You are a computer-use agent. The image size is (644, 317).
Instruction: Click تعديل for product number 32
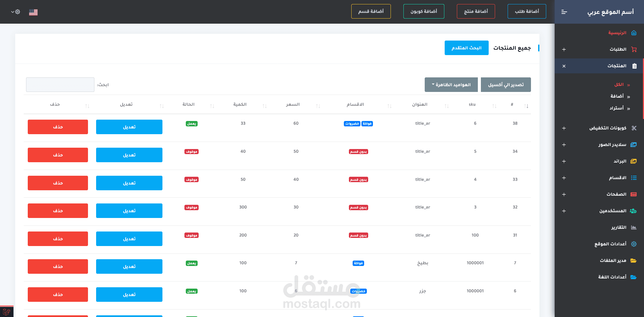129,211
